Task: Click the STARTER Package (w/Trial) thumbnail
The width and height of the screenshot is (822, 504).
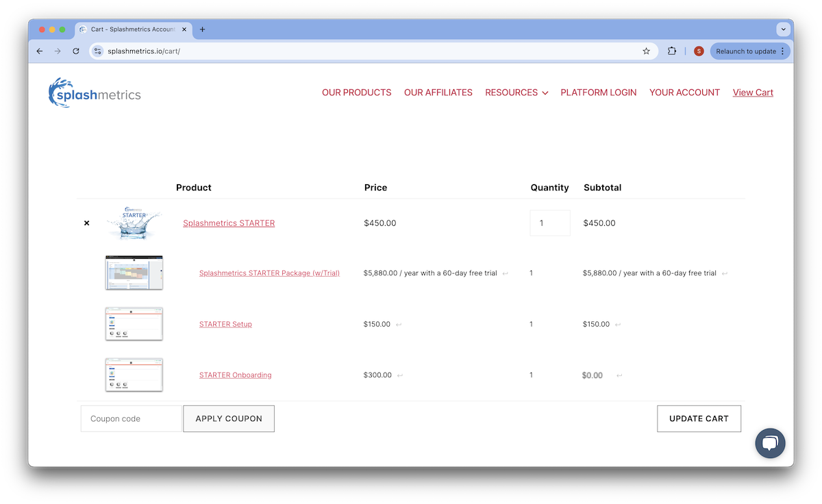Action: (x=134, y=273)
